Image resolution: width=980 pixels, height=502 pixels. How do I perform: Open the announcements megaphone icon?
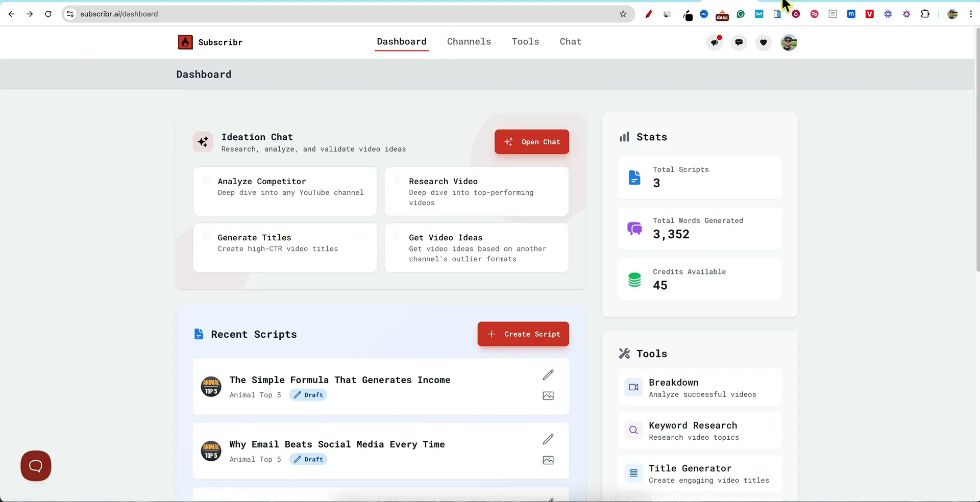coord(715,42)
